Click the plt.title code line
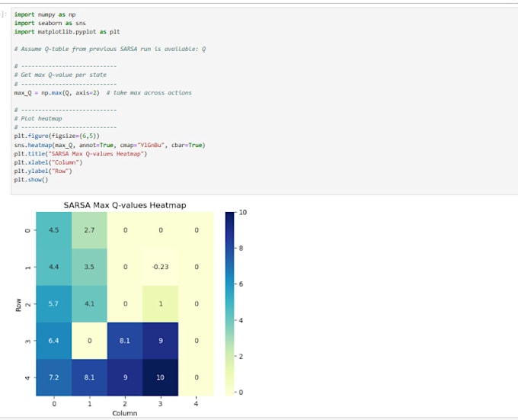 pyautogui.click(x=81, y=154)
